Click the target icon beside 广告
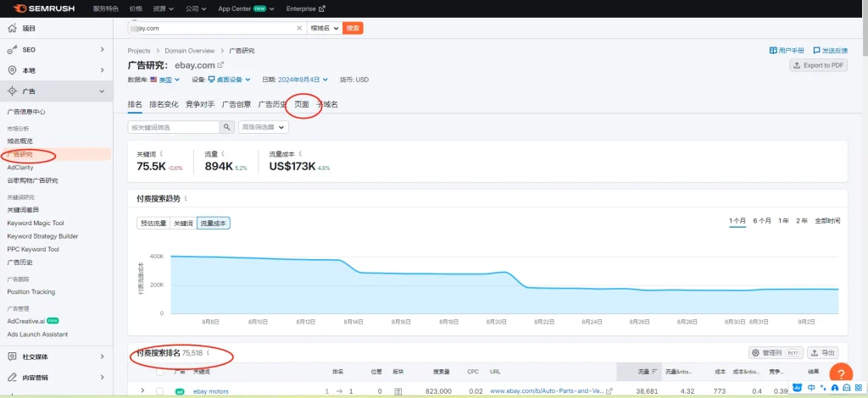 [x=12, y=91]
